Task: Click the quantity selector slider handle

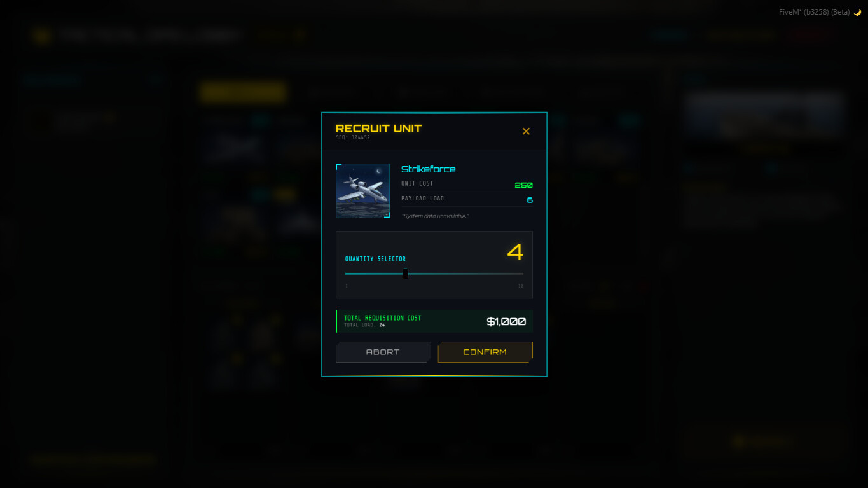Action: tap(405, 274)
